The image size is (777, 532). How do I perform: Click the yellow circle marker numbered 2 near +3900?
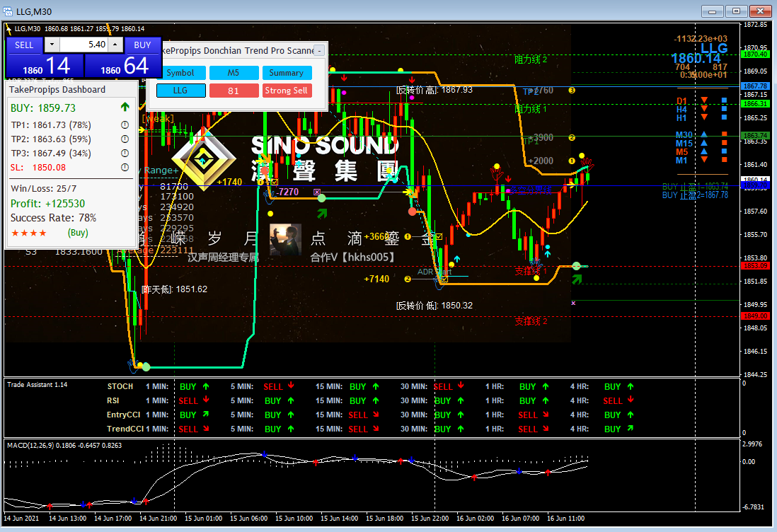click(x=572, y=137)
